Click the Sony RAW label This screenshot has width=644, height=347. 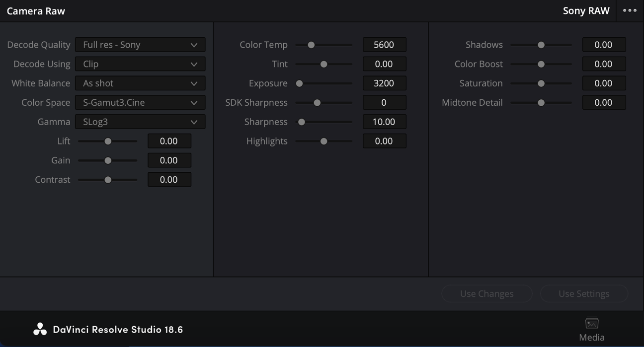[586, 11]
